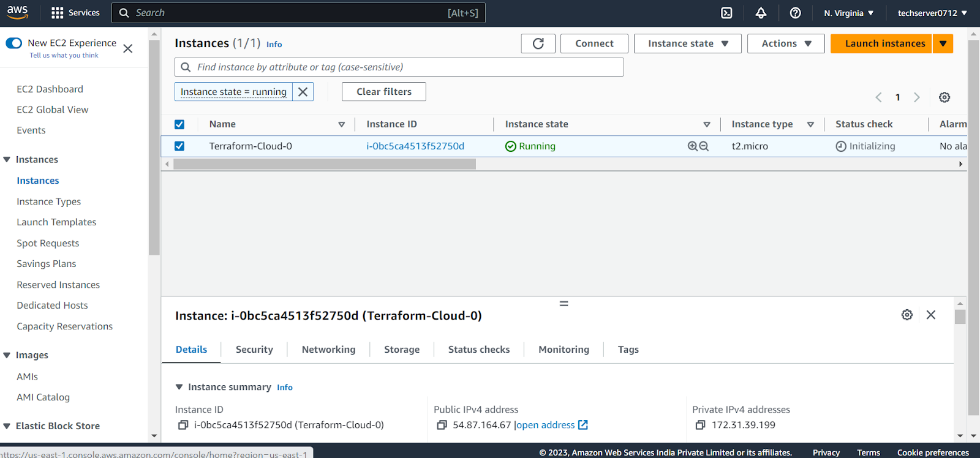Sort by the Instance type column arrow

(x=810, y=124)
